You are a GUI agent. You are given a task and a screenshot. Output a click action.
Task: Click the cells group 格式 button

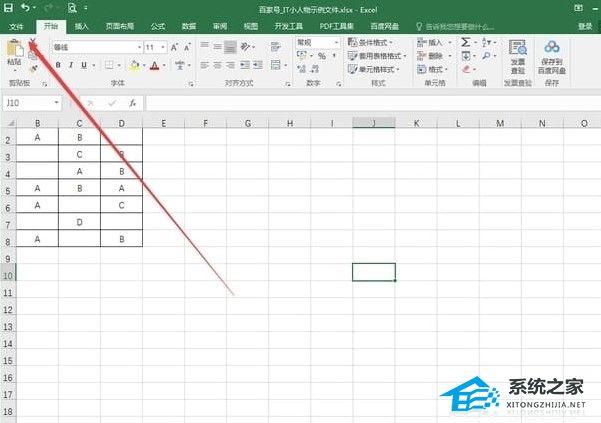click(x=432, y=69)
